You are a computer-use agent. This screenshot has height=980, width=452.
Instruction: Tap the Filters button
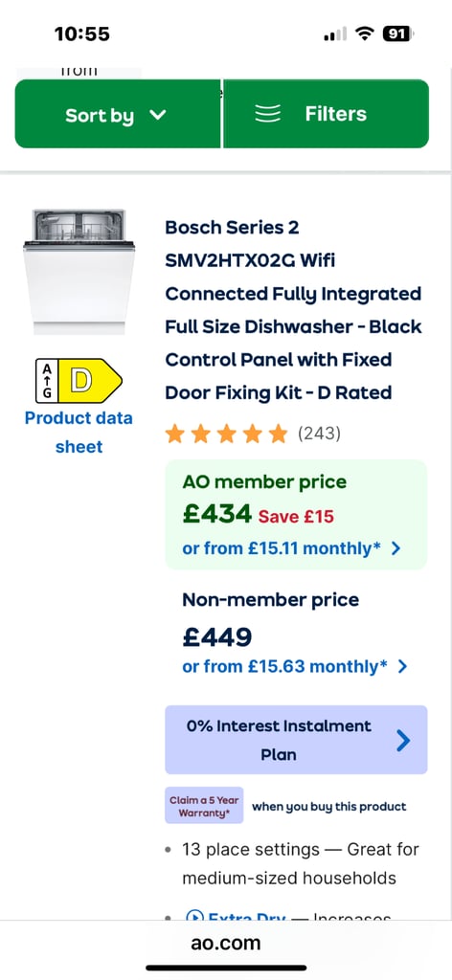[x=326, y=115]
